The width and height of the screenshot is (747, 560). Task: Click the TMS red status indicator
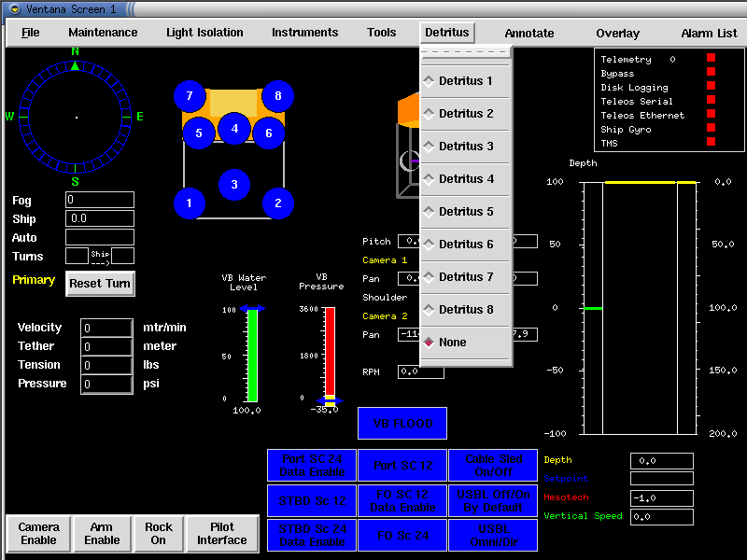(x=712, y=142)
